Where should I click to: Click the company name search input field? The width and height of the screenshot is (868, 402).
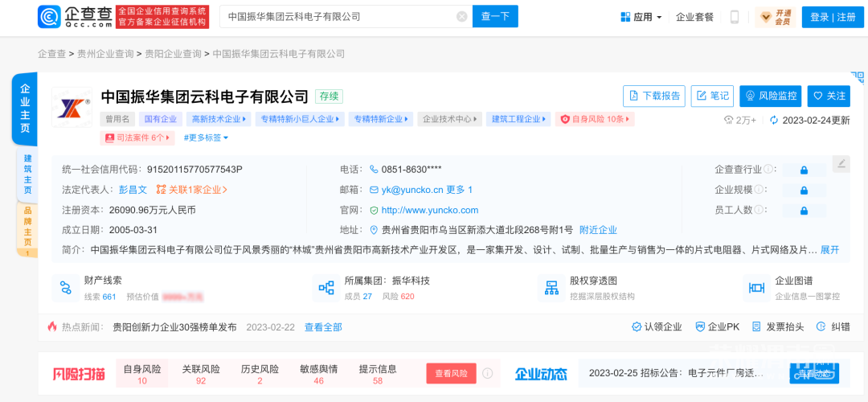(338, 17)
